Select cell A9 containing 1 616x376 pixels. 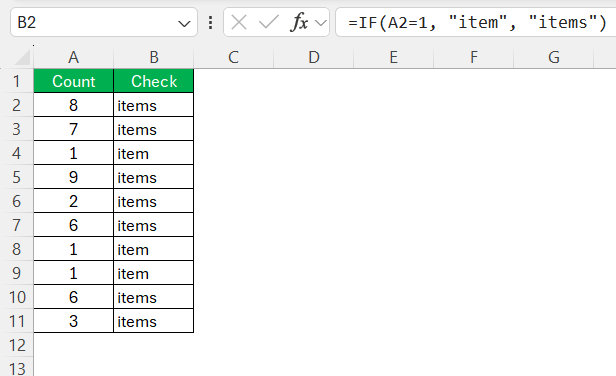pos(73,273)
